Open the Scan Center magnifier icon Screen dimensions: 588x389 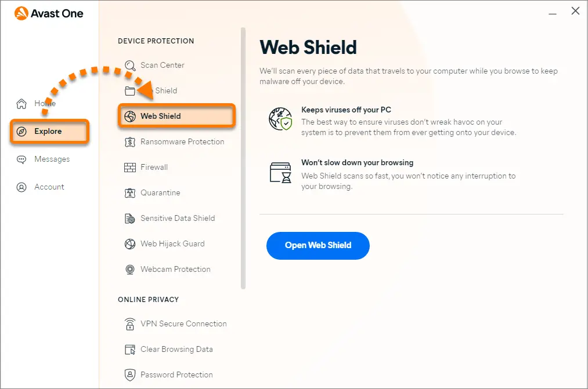[x=130, y=66]
